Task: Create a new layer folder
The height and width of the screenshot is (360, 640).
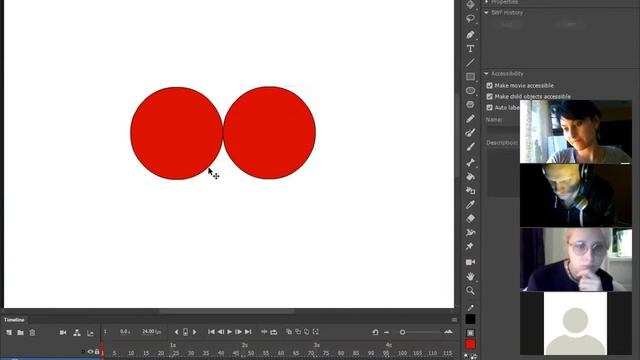Action: coord(20,333)
